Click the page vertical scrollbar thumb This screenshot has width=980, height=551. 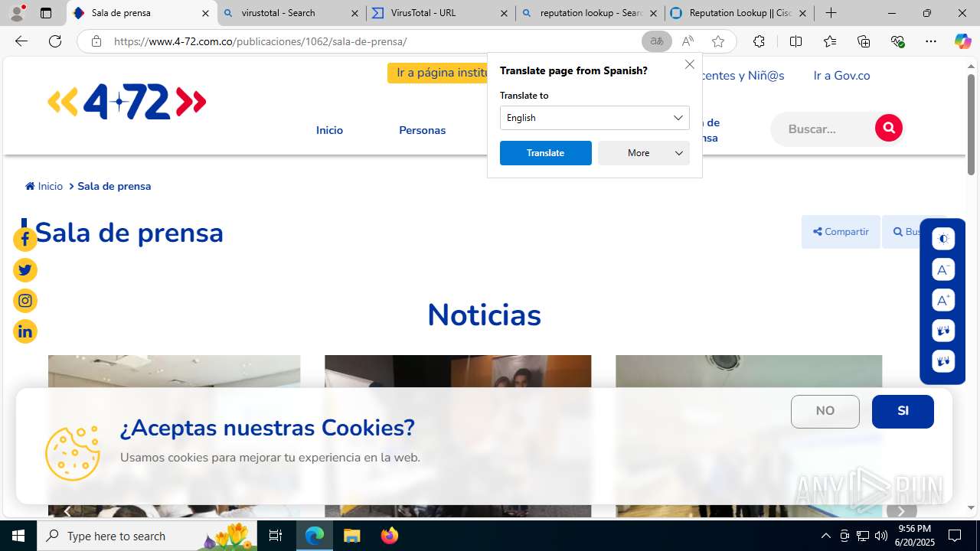coord(971,125)
